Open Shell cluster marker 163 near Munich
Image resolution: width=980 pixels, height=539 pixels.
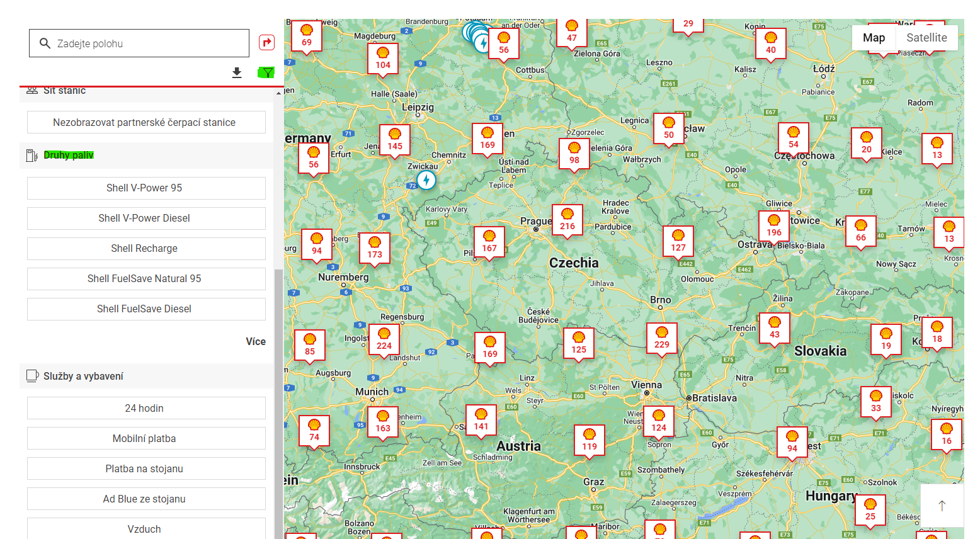pos(383,423)
